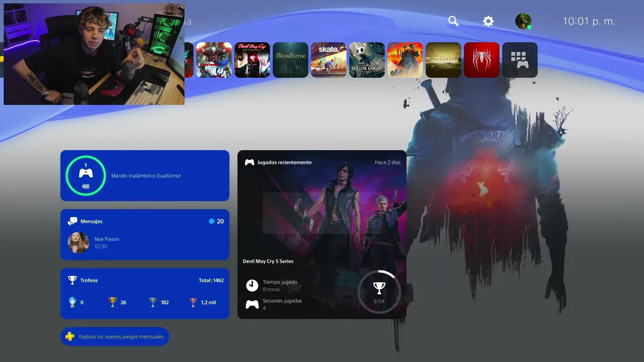Open the Devil May Cry 4 tile
Screen dimensions: 644x362
pyautogui.click(x=214, y=60)
